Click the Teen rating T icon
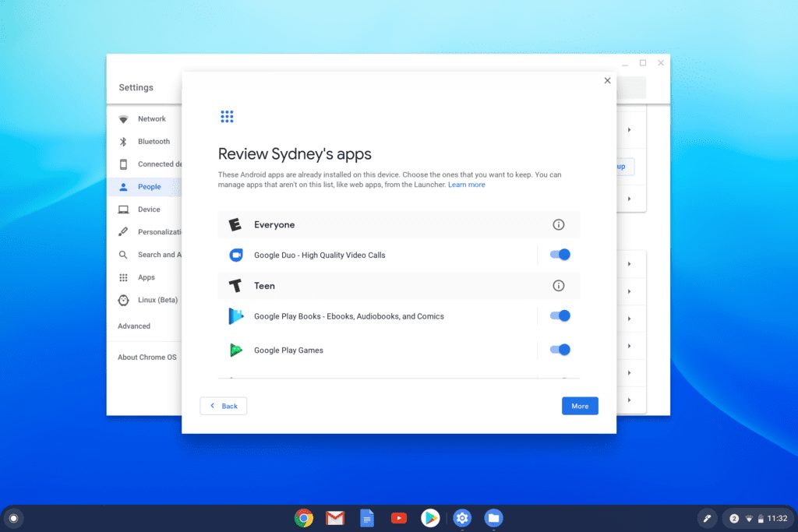This screenshot has width=798, height=532. tap(235, 286)
